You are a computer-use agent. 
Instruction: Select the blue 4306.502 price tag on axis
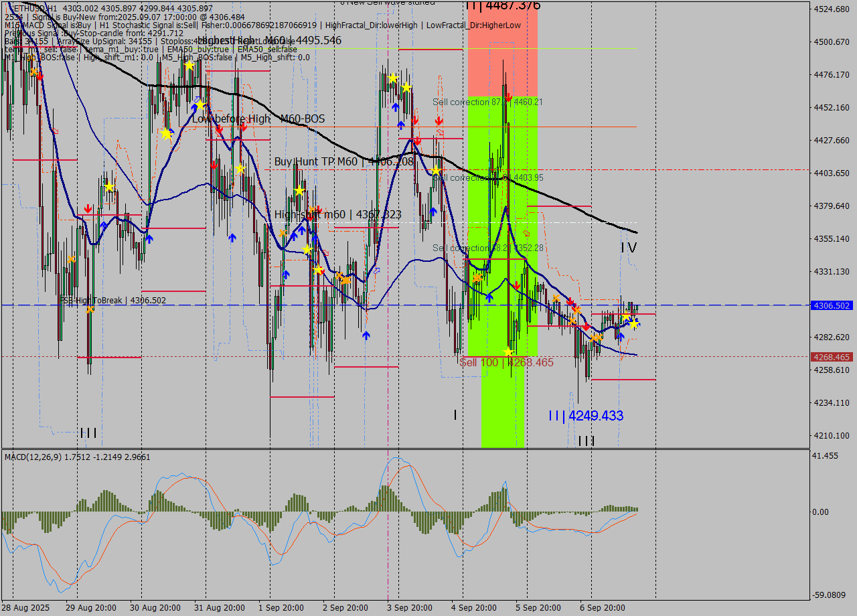(x=831, y=305)
